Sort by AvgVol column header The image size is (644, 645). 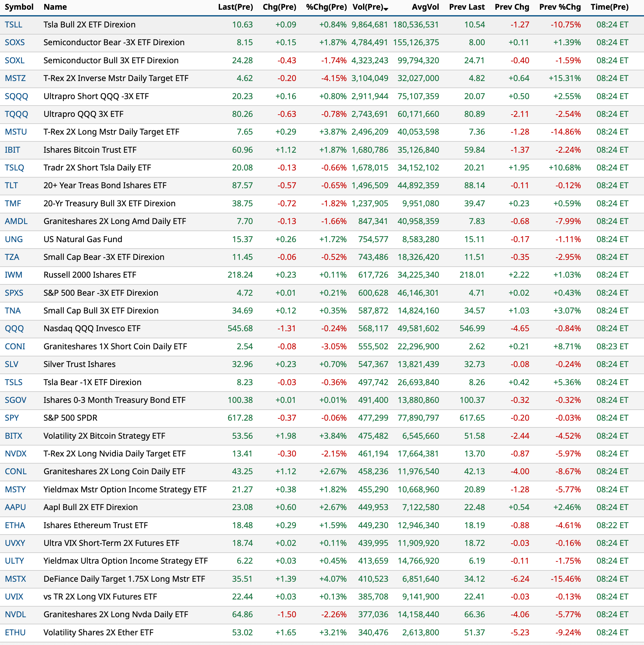point(425,7)
